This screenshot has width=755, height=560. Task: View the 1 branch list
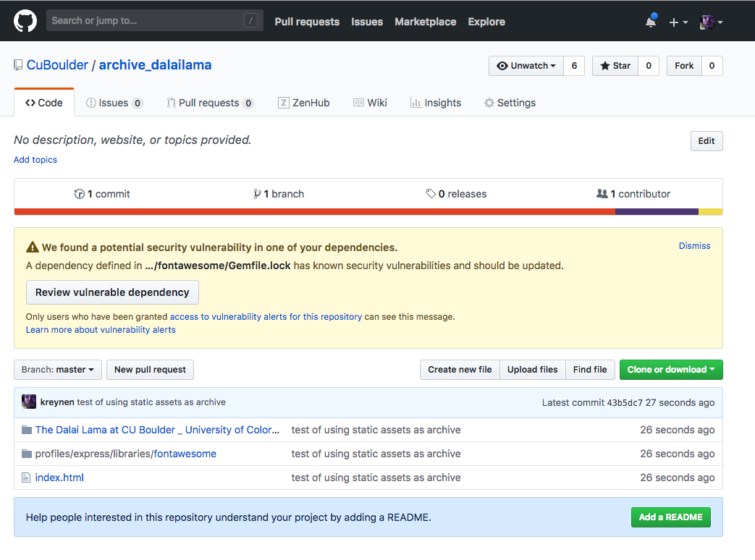pos(279,194)
